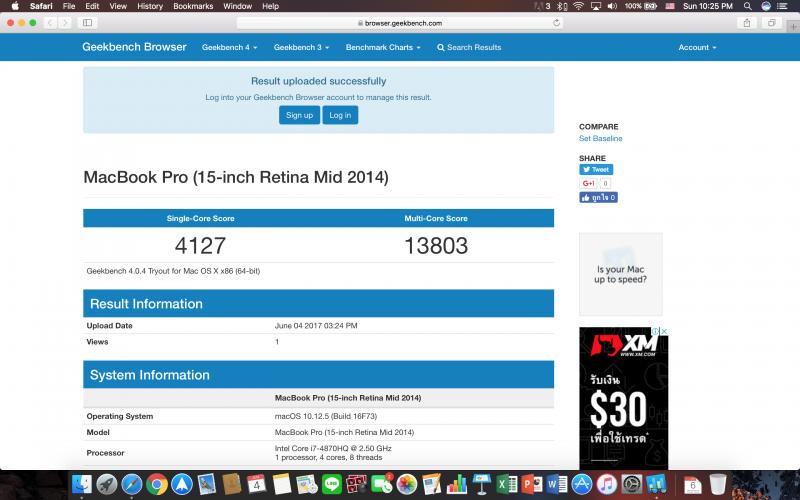The height and width of the screenshot is (500, 800).
Task: Open Finder from the Dock
Action: coord(82,484)
